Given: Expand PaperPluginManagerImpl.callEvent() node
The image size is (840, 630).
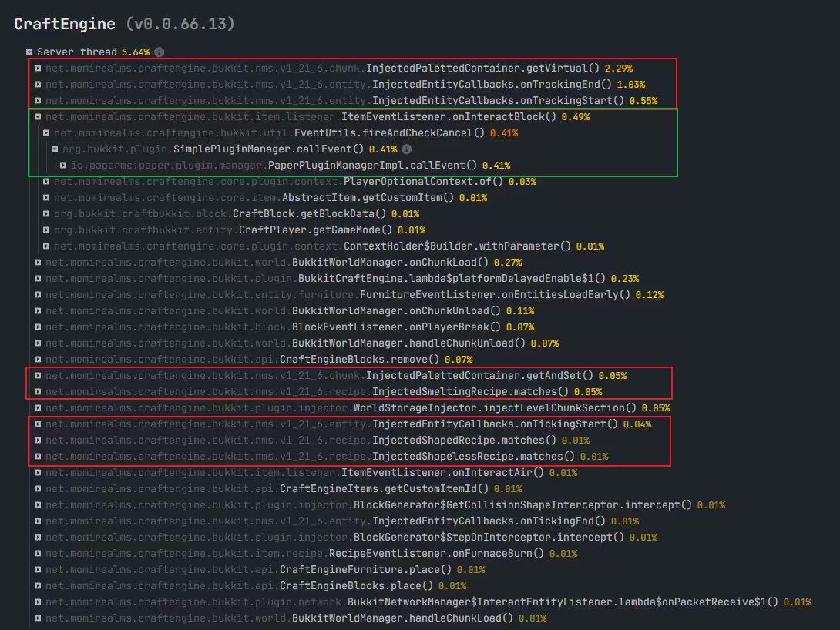Looking at the screenshot, I should coord(63,166).
